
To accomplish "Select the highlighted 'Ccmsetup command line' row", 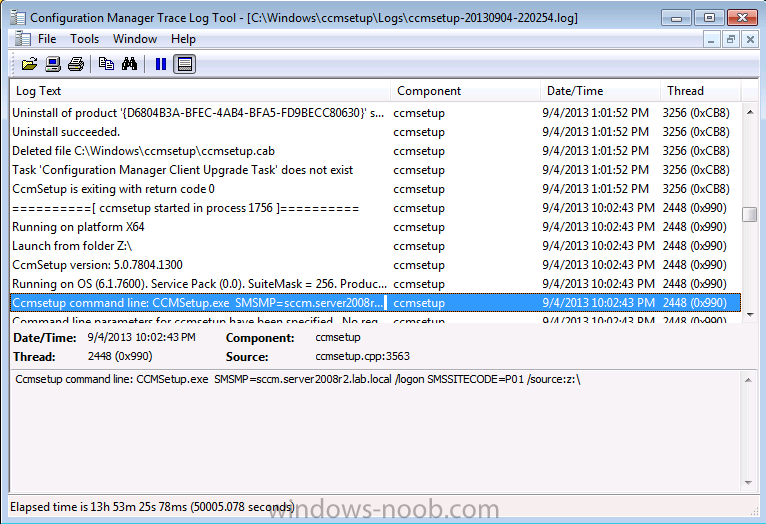I will coord(375,303).
